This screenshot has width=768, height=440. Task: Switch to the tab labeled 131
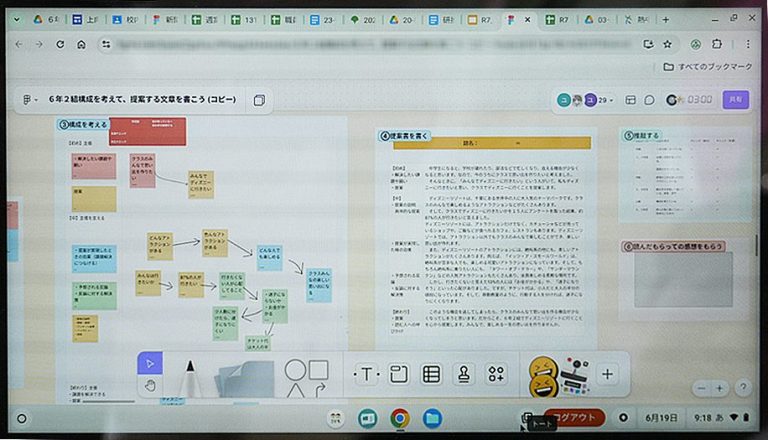pos(246,20)
